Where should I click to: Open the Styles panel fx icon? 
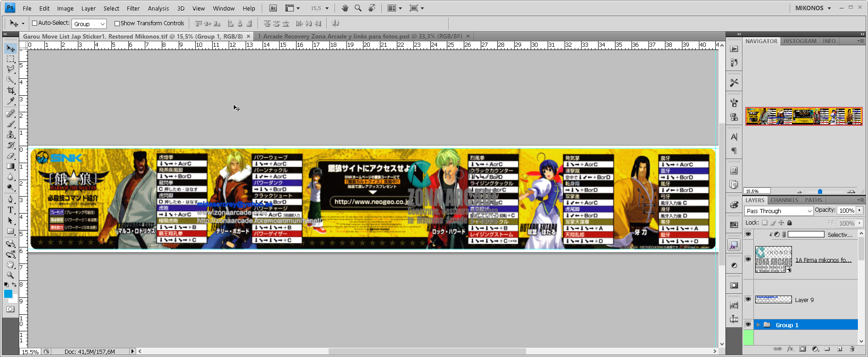734,246
